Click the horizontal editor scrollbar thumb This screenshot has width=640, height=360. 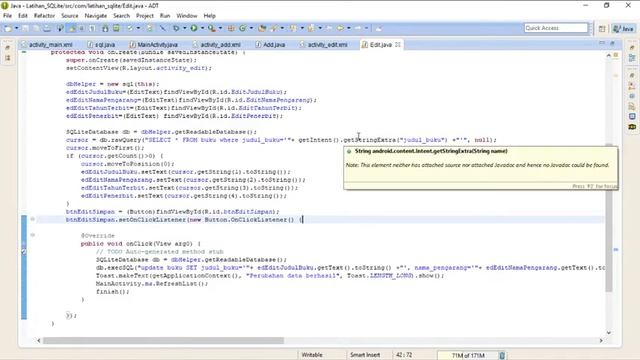pos(163,340)
